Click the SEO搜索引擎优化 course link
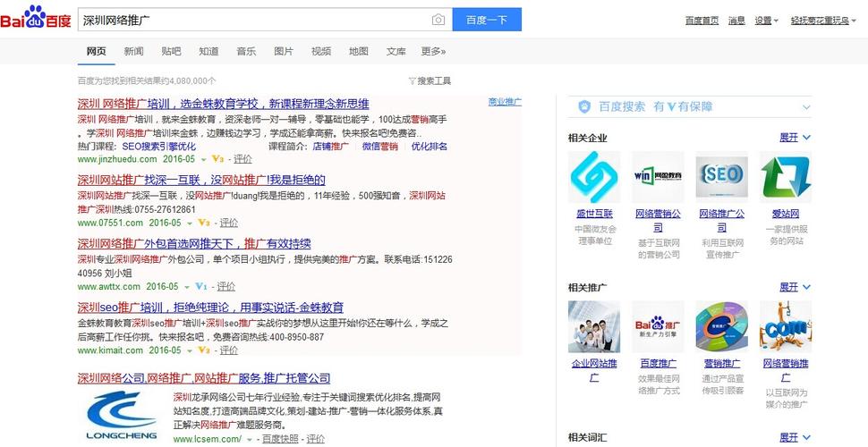This screenshot has height=447, width=868. (159, 147)
